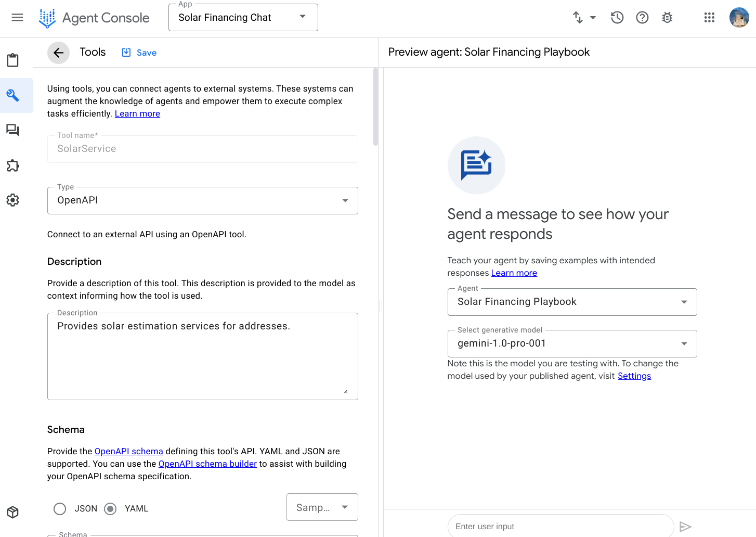Screen dimensions: 756x537
Task: Click the Enter user input field
Action: 561,527
